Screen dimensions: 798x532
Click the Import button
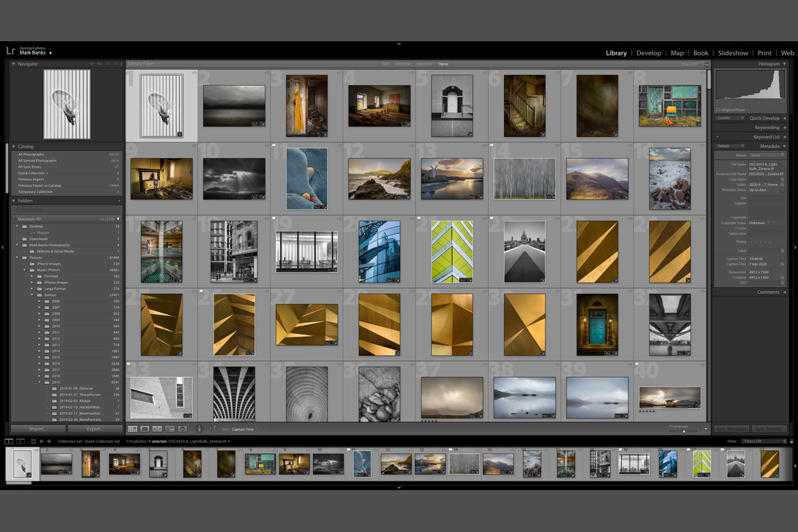coord(38,429)
